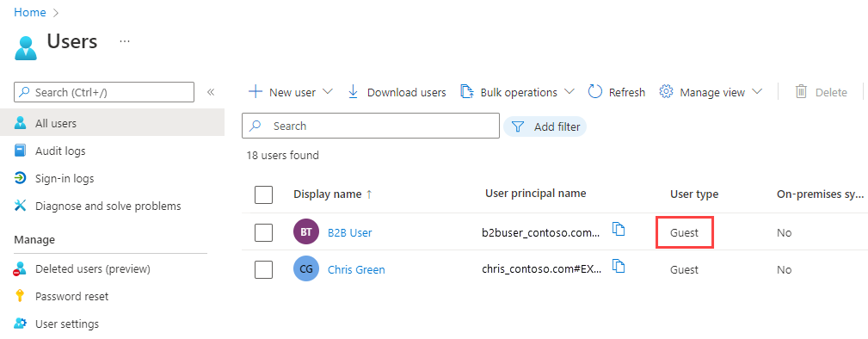Expand the New user dropdown chevron
This screenshot has width=868, height=339.
327,91
